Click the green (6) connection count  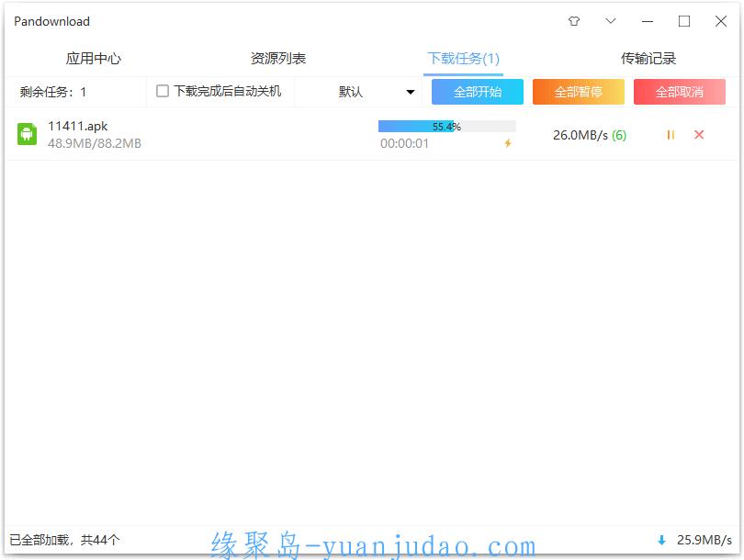click(619, 135)
